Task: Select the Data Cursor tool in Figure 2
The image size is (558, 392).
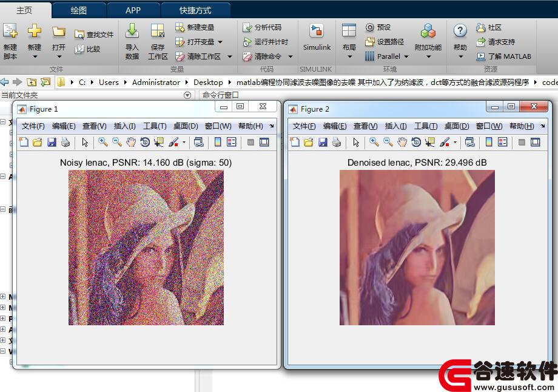Action: (430, 142)
